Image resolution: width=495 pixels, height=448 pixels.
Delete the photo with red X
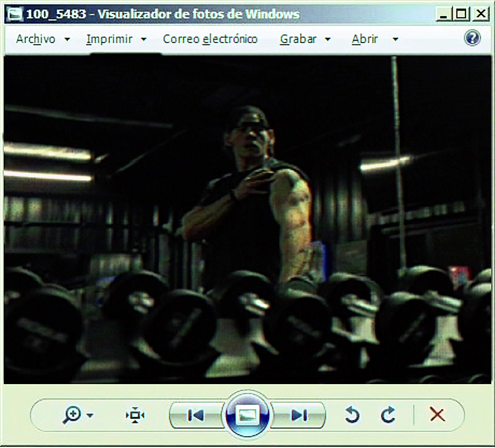[x=437, y=414]
